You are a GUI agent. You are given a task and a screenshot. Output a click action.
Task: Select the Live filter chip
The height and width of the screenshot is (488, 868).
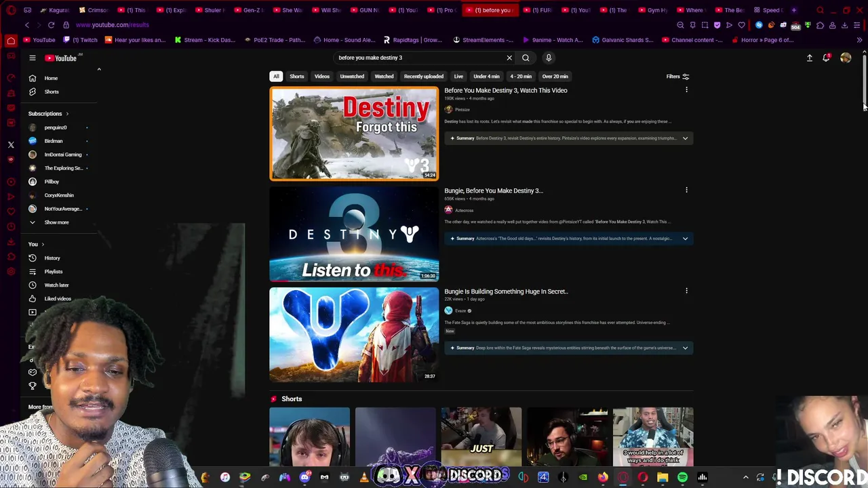coord(458,77)
